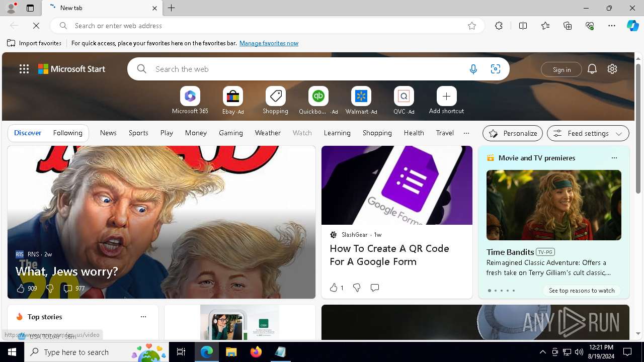Image resolution: width=644 pixels, height=362 pixels.
Task: Open the tab actions menu icon
Action: point(30,8)
